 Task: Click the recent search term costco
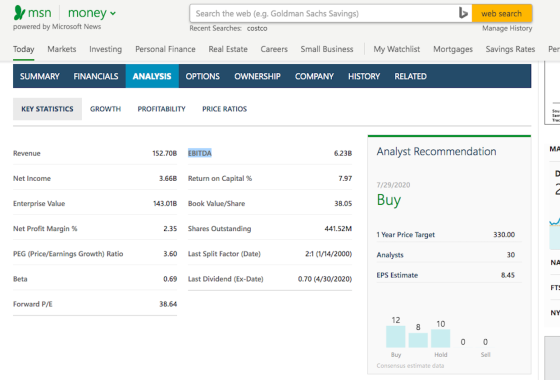click(257, 28)
